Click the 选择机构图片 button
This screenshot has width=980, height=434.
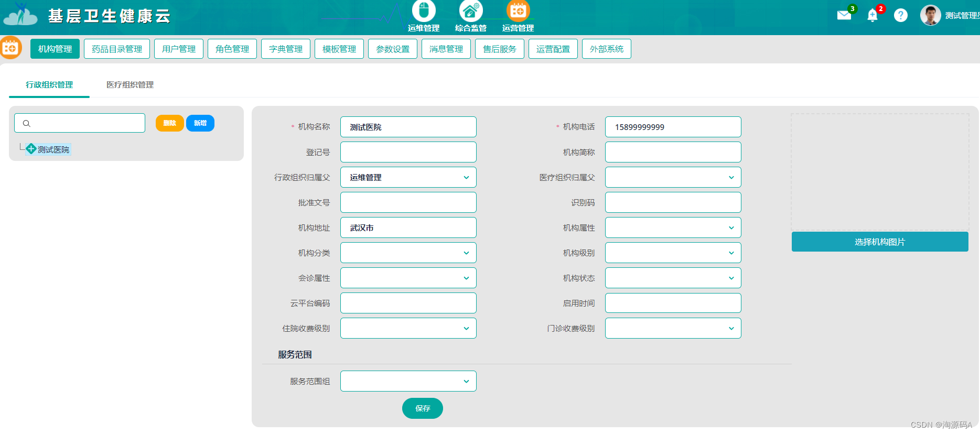tap(880, 242)
